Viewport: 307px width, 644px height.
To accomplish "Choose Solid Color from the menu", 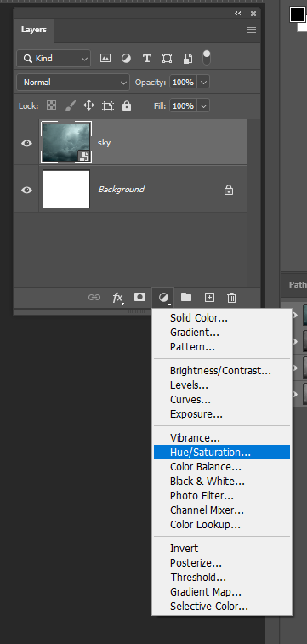I will tap(222, 318).
